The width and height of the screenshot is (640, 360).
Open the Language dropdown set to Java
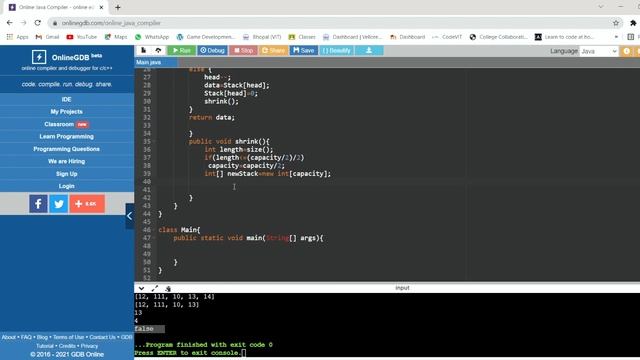(x=598, y=51)
